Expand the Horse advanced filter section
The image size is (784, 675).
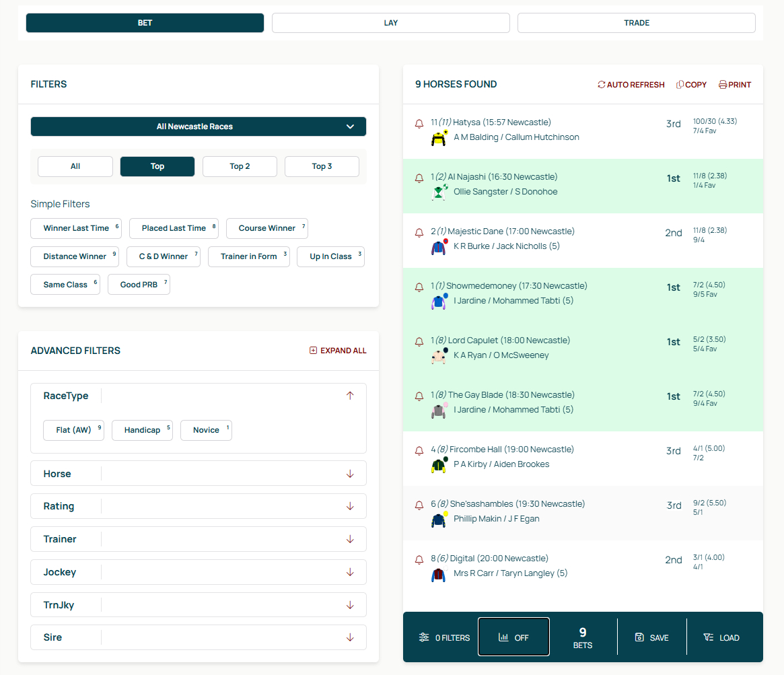[x=350, y=473]
